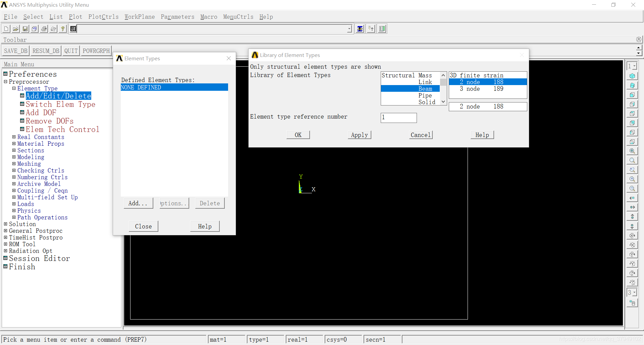Click the QUIT toolbar button
The image size is (644, 345).
[x=71, y=51]
